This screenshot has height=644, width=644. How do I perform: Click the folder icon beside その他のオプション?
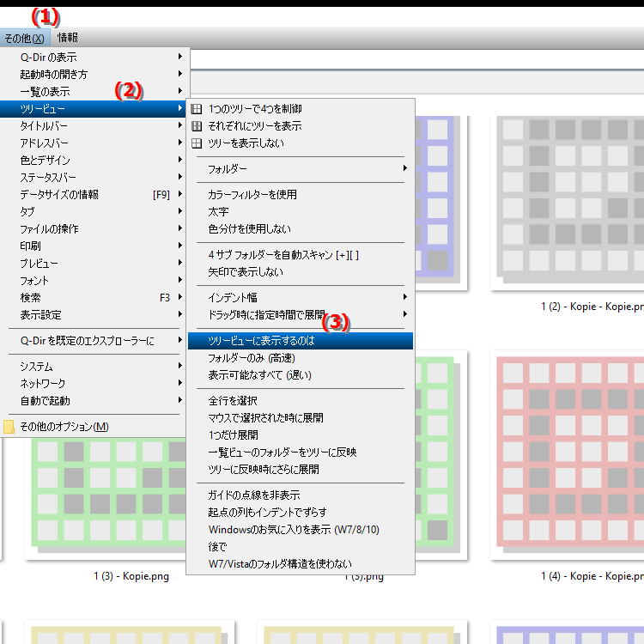click(x=9, y=427)
